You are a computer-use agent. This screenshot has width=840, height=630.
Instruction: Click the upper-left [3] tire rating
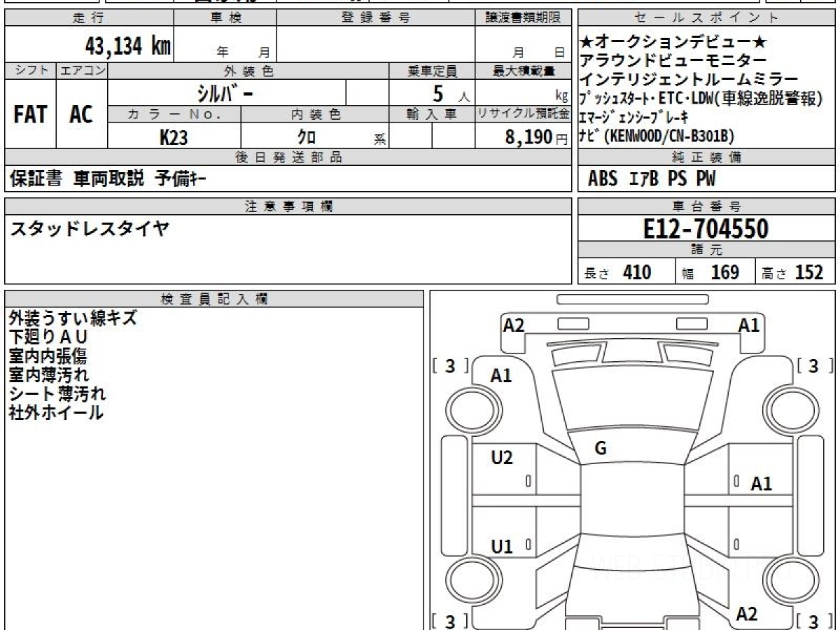click(450, 366)
